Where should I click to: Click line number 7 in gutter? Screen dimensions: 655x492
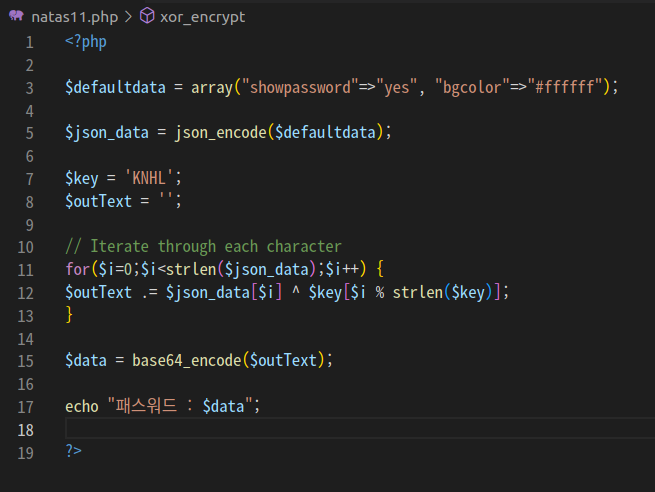29,179
